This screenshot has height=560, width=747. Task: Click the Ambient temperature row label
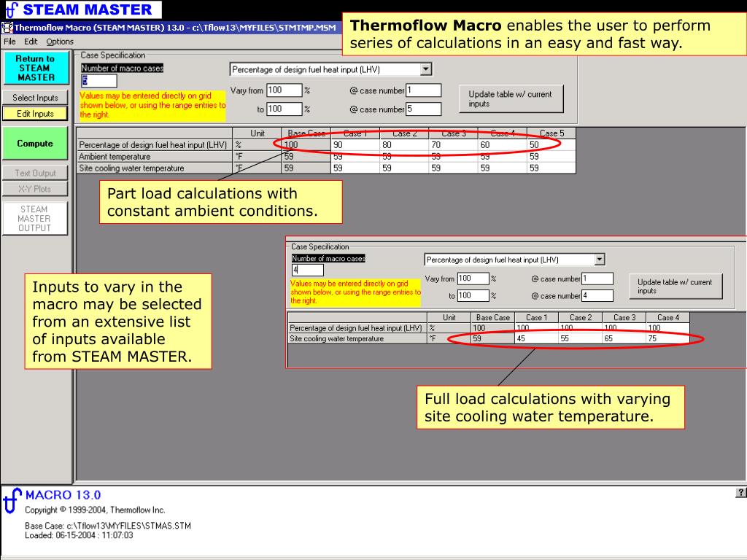tap(155, 157)
